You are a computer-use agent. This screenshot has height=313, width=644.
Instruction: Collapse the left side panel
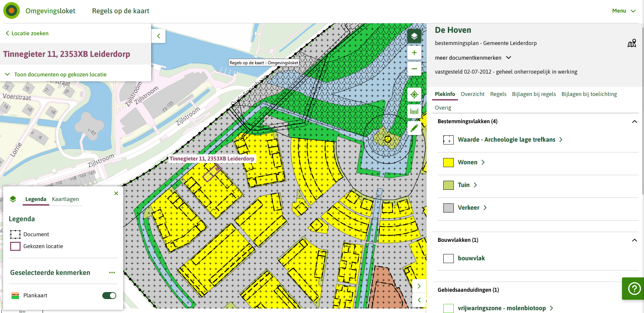tap(158, 36)
